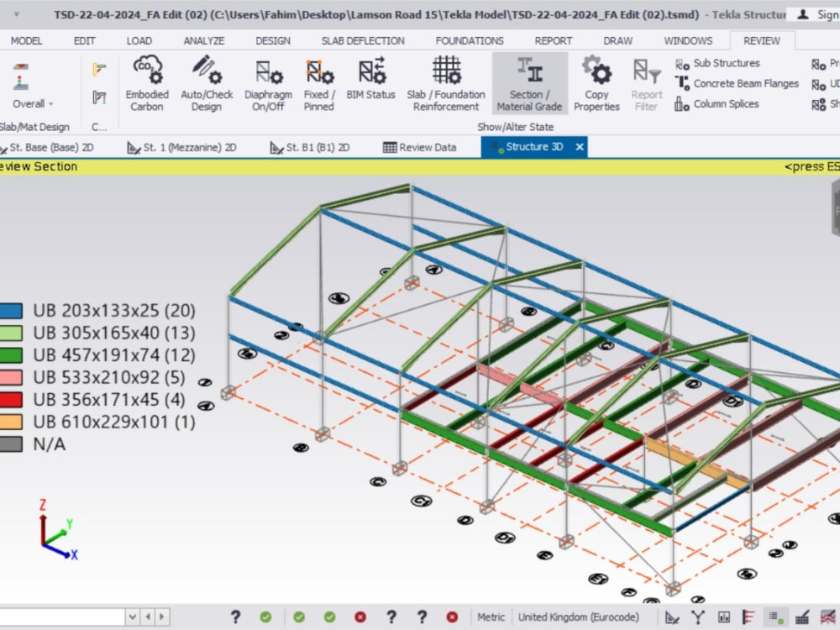Screen dimensions: 840x630
Task: Click legend text UB 203x133x25 (20)
Action: (114, 311)
